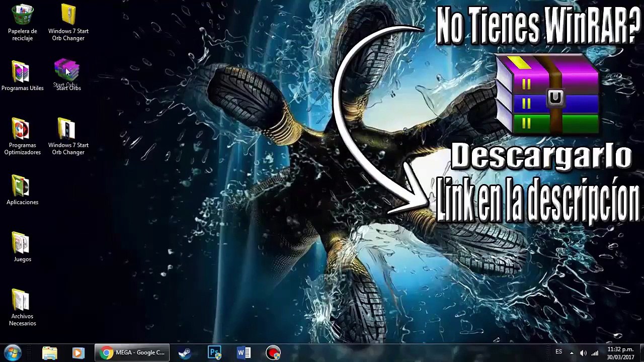
Task: Open the red recorder app in taskbar
Action: pyautogui.click(x=273, y=353)
